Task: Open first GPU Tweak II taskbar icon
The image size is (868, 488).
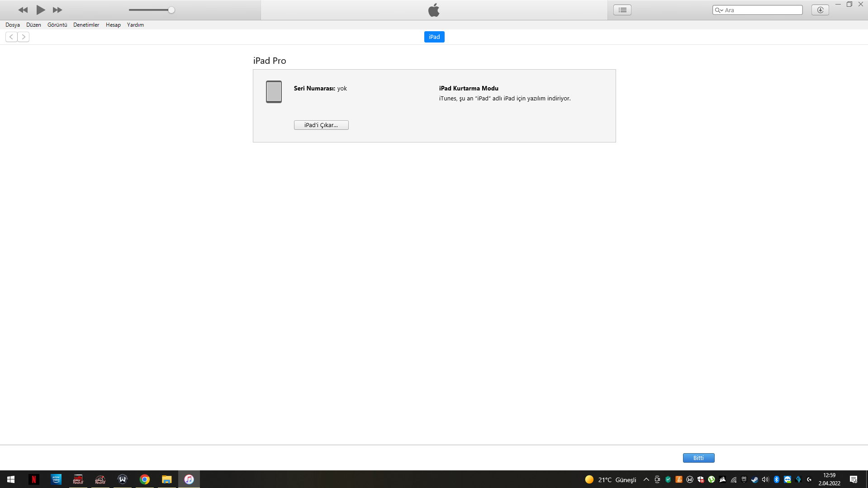Action: click(x=78, y=479)
